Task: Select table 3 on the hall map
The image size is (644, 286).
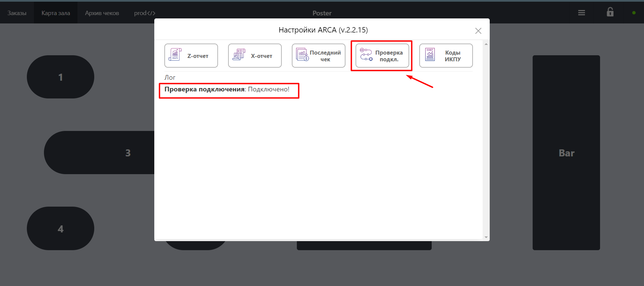Action: [x=99, y=152]
